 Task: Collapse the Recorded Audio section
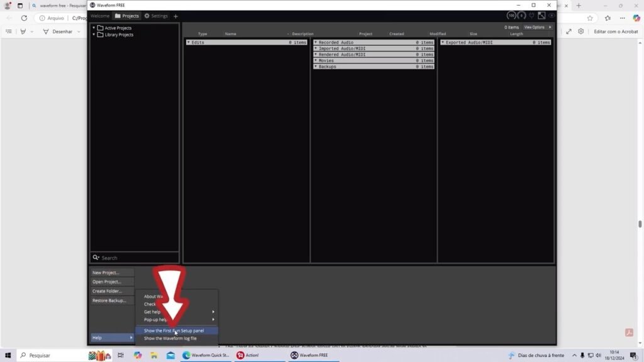coord(316,42)
